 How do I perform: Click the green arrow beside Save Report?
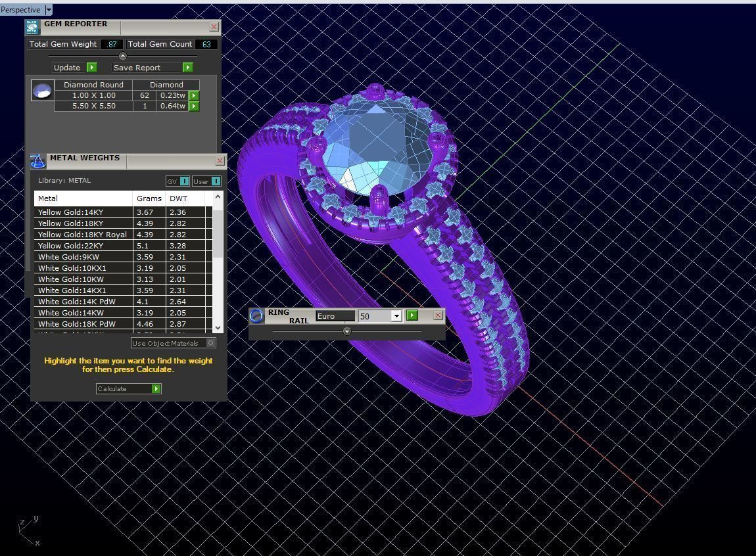(x=188, y=68)
